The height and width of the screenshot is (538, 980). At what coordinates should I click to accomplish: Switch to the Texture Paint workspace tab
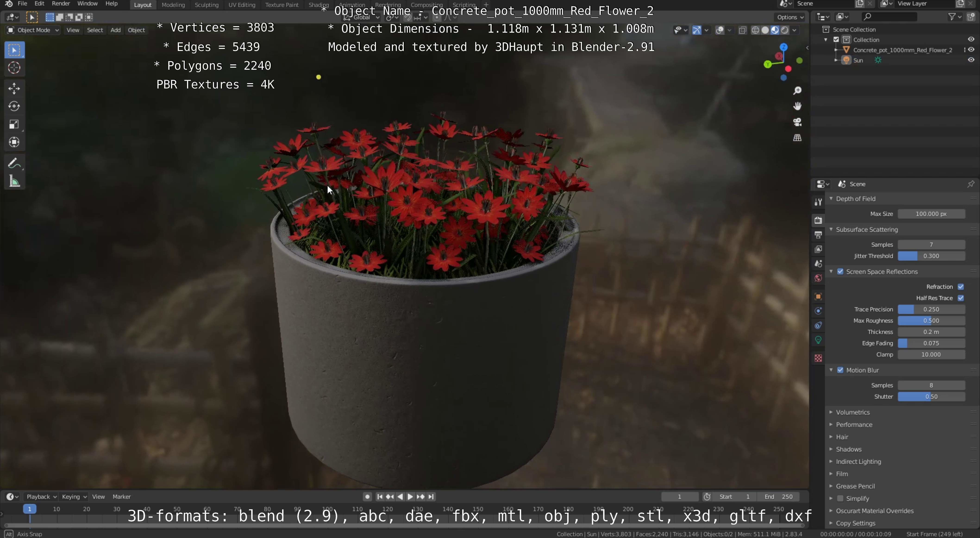coord(282,5)
